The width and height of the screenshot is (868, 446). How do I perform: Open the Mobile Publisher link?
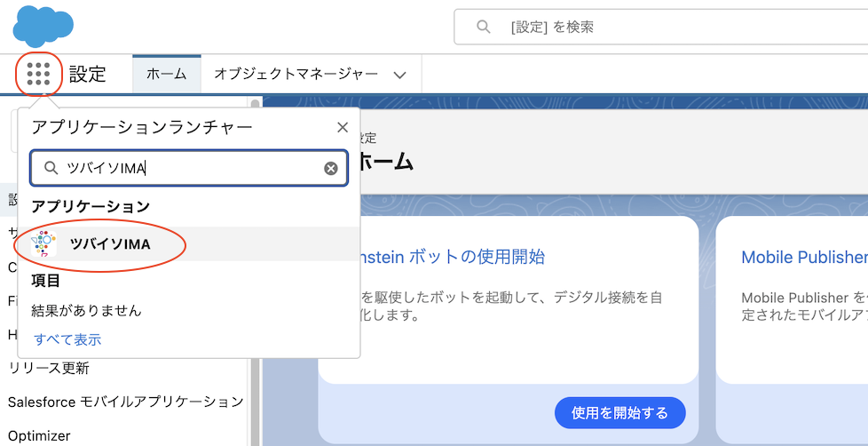click(804, 257)
